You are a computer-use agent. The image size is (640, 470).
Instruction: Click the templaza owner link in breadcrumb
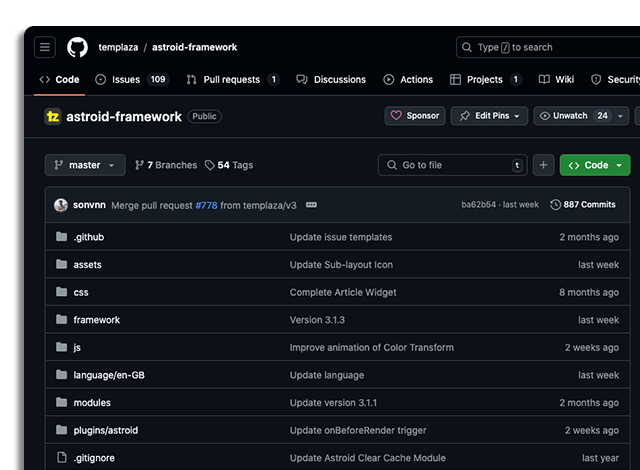click(x=118, y=47)
